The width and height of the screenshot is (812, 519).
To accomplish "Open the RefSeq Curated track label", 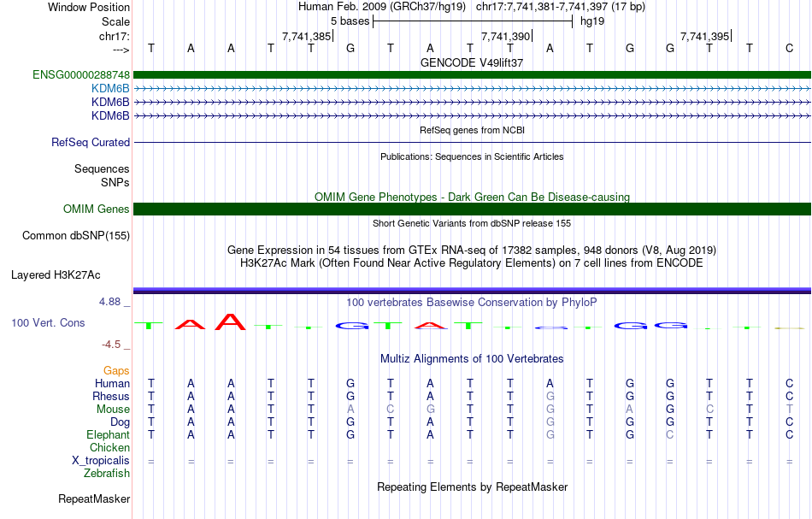I will (91, 143).
